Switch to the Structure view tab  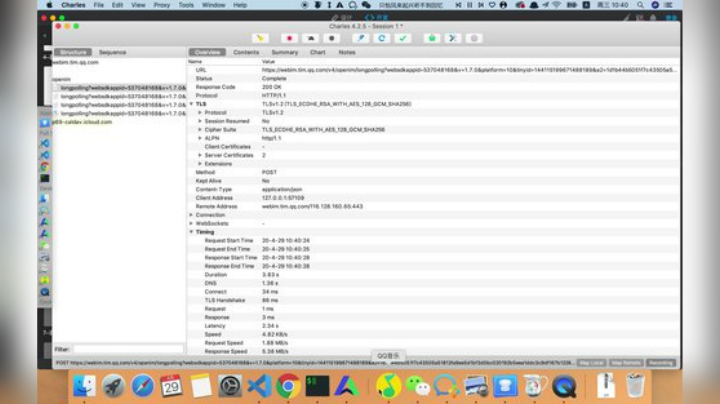(x=73, y=52)
